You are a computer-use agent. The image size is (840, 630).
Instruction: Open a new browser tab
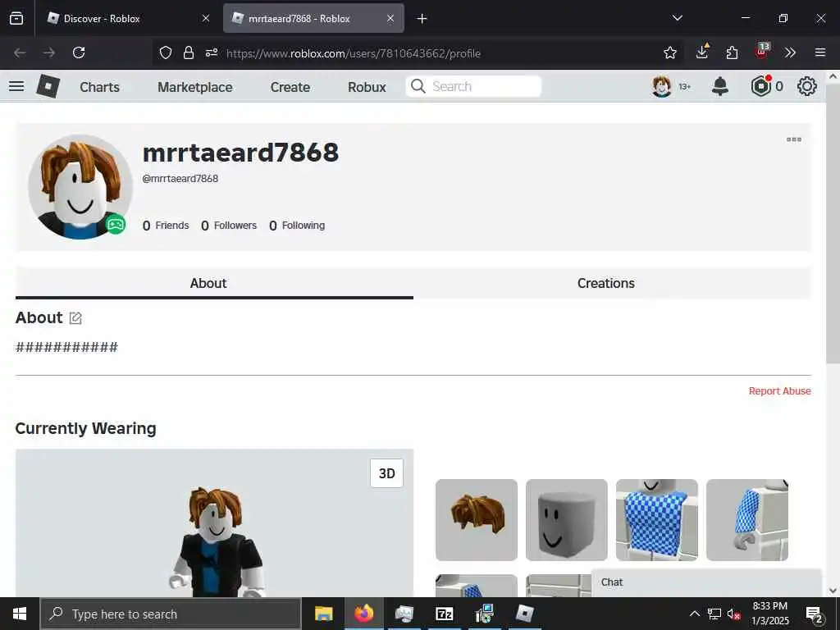point(422,19)
